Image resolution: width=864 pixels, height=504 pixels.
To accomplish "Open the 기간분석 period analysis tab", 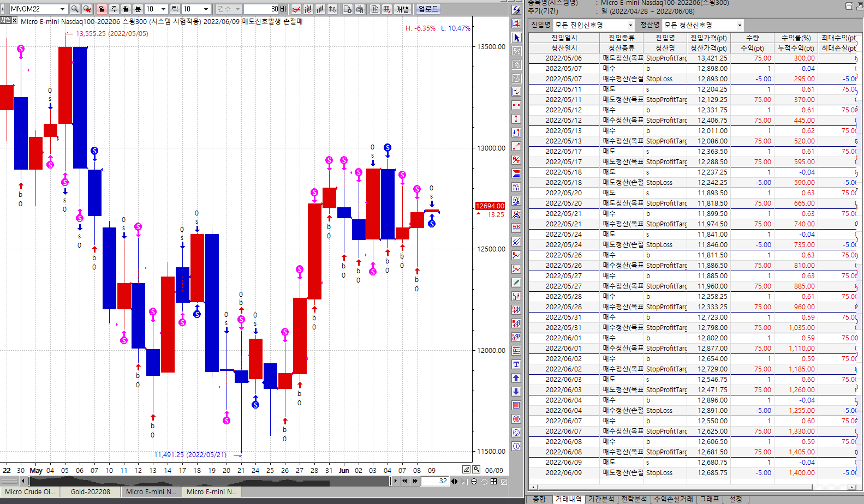I will click(x=601, y=499).
